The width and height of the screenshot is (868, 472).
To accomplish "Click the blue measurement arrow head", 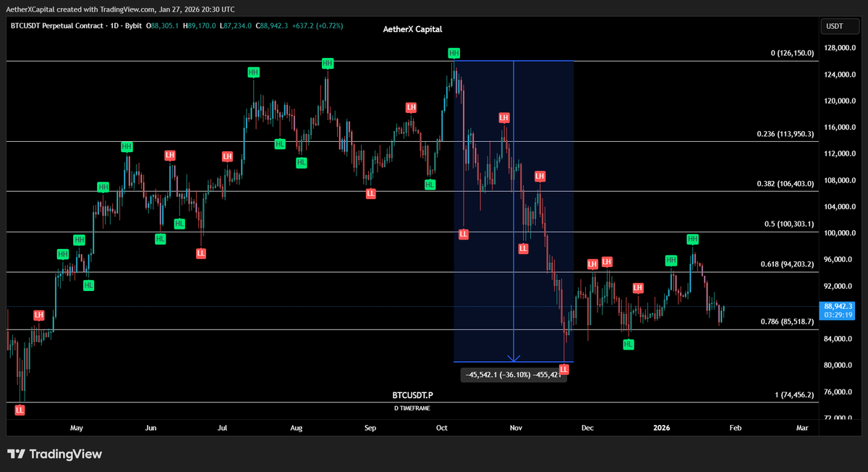I will click(x=514, y=358).
